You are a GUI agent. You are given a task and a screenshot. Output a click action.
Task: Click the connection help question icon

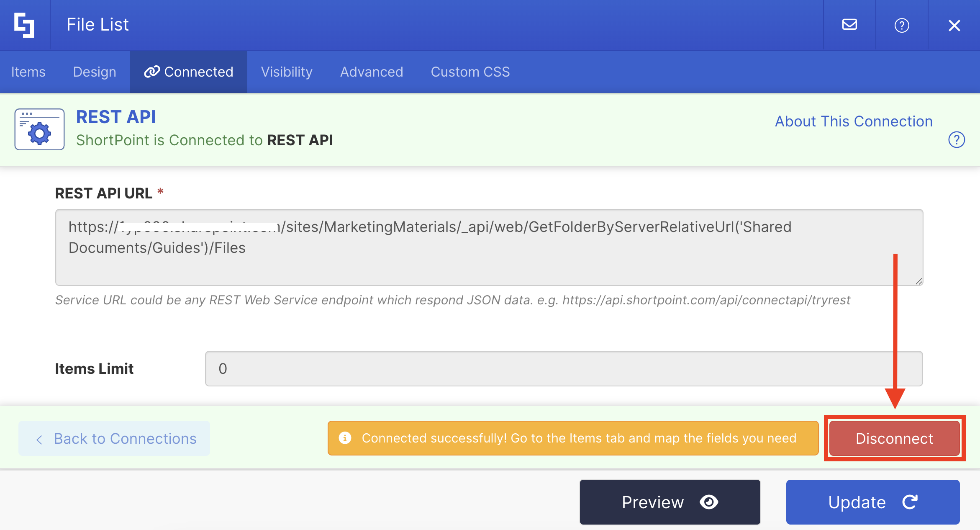(x=957, y=140)
